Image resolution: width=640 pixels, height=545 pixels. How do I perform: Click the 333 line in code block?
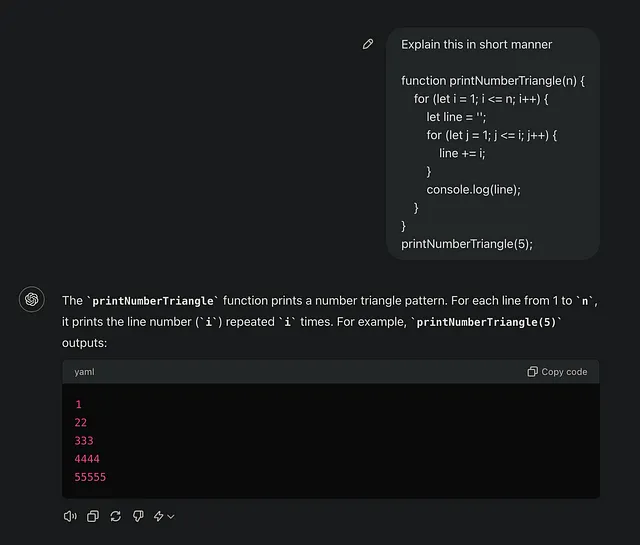[x=84, y=441]
